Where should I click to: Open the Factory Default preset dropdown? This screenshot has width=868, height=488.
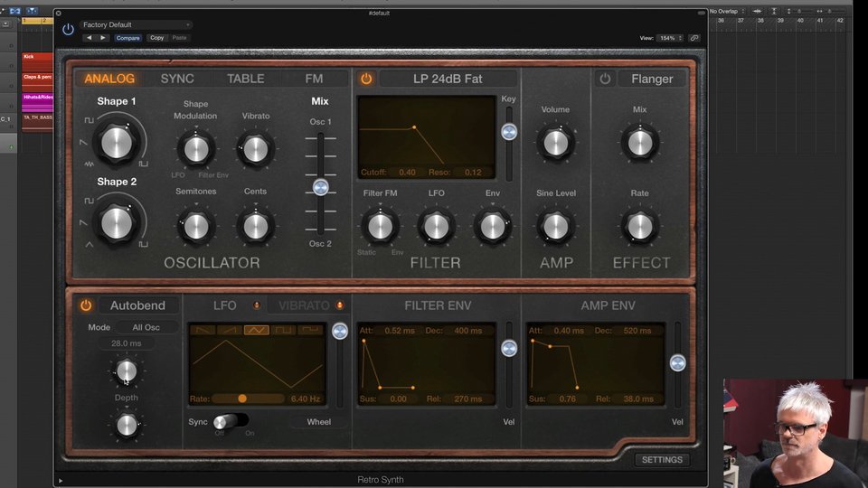click(136, 24)
